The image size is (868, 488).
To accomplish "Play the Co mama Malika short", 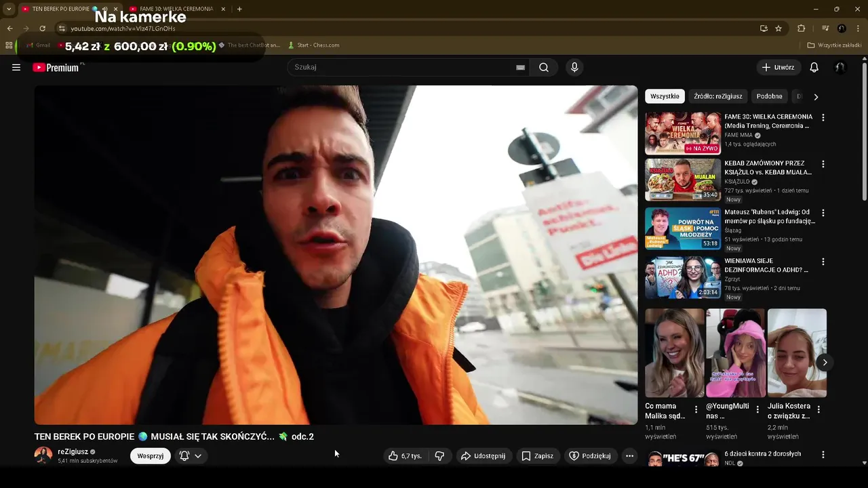I will coord(675,353).
